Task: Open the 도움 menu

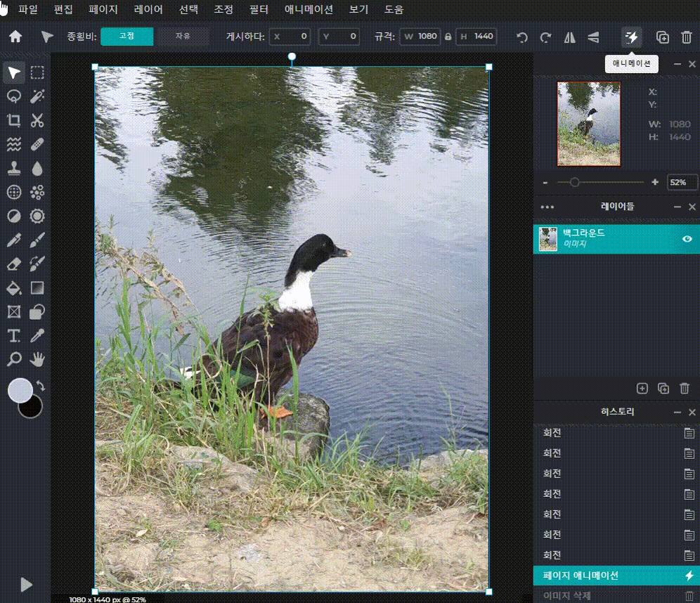Action: (394, 9)
